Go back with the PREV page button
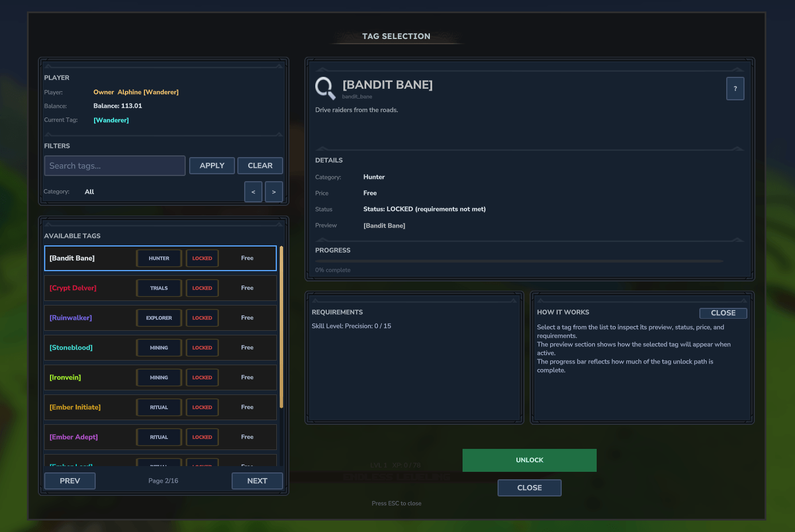795x532 pixels. pyautogui.click(x=70, y=481)
